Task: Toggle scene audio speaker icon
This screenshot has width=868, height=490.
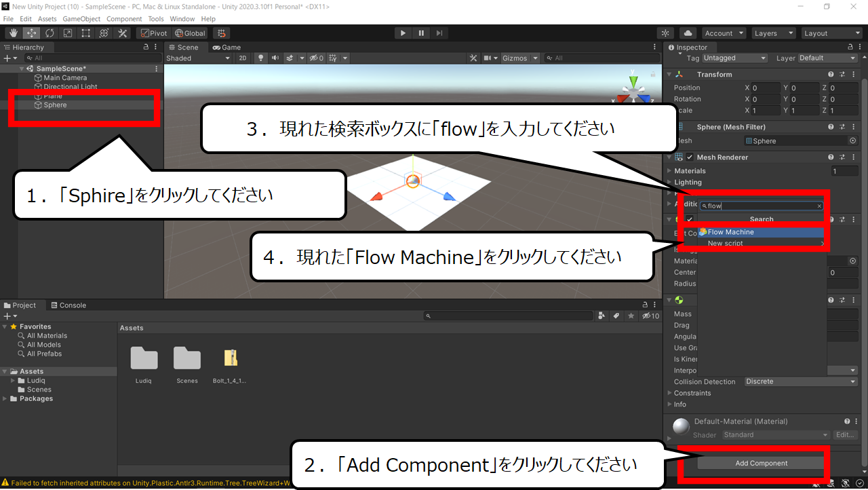Action: pos(275,58)
